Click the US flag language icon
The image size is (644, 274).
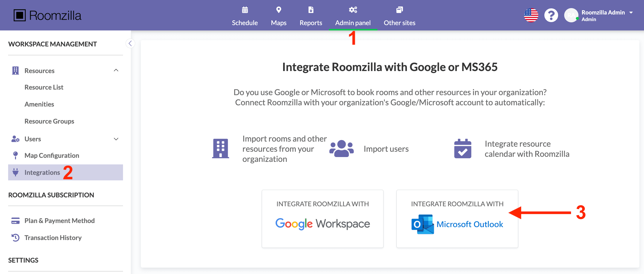point(531,15)
